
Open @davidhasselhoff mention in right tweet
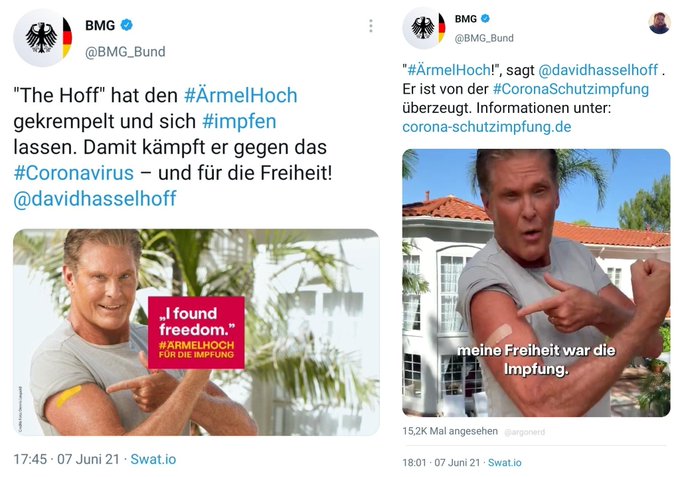[x=598, y=70]
